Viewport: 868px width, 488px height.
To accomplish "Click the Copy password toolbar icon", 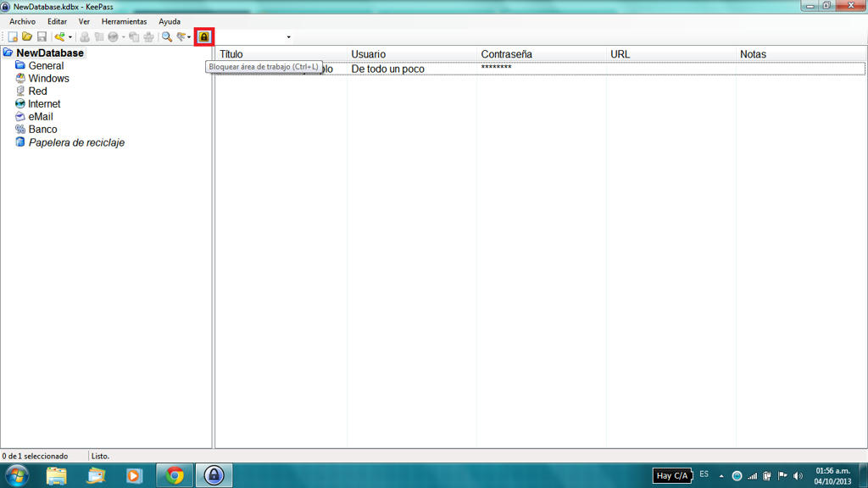I will coord(99,37).
